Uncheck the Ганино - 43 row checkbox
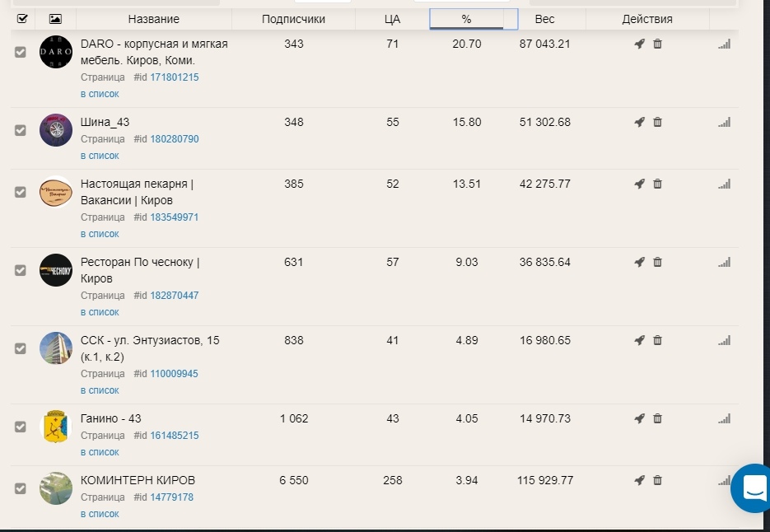770x532 pixels. pos(20,427)
